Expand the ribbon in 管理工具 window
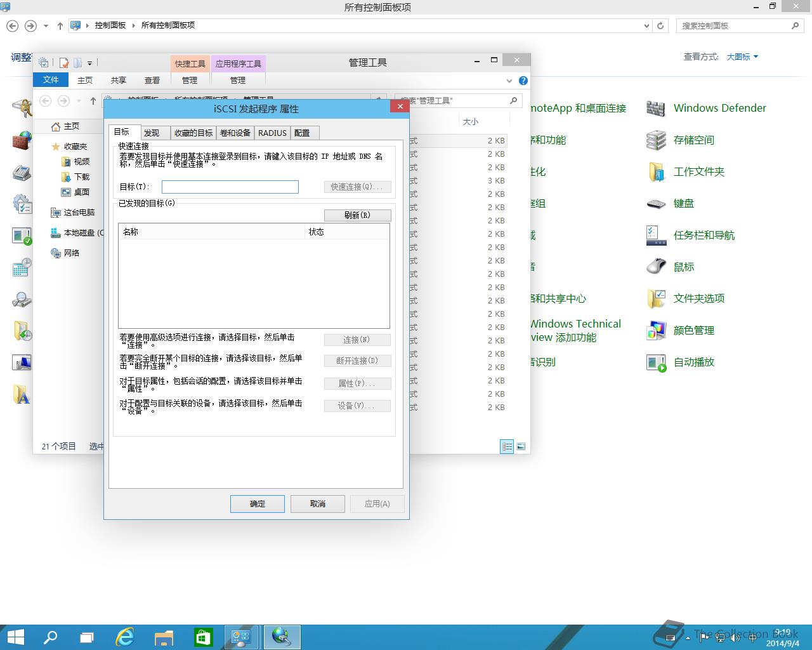The height and width of the screenshot is (650, 812). coord(509,81)
